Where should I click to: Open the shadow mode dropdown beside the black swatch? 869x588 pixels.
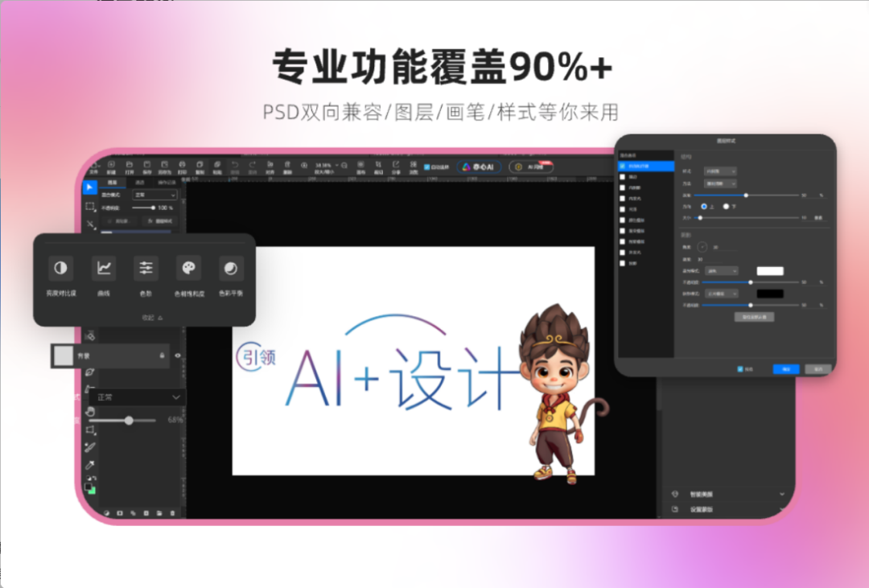pos(722,294)
